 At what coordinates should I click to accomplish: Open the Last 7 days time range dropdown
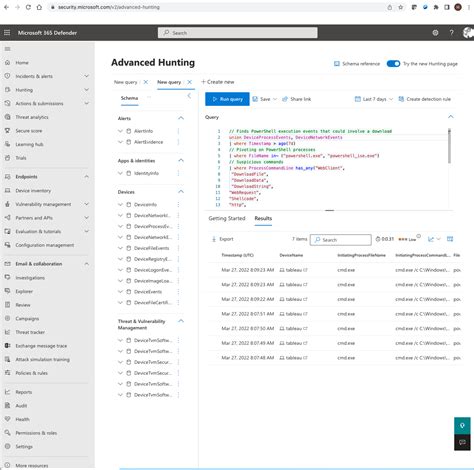click(374, 99)
